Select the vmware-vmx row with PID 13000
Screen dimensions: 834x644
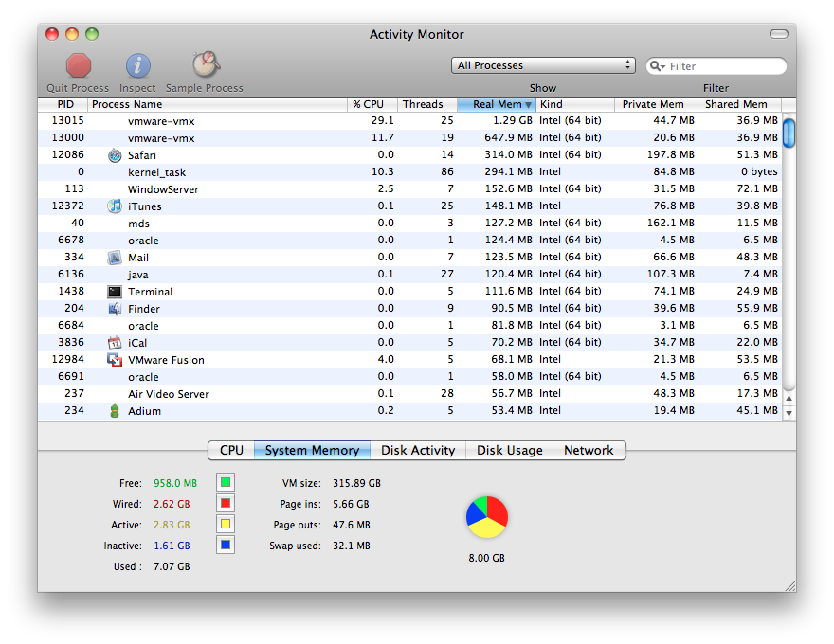pos(410,138)
